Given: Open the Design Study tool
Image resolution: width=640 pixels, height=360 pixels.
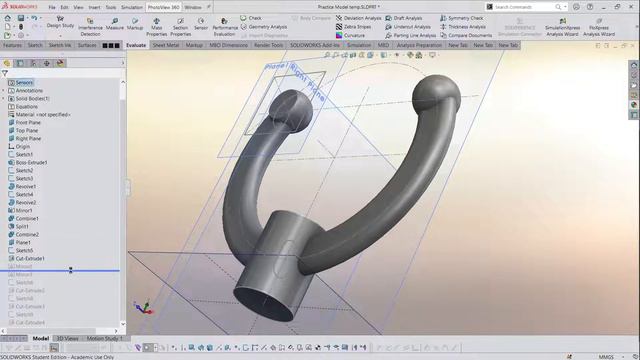Looking at the screenshot, I should pos(60,22).
